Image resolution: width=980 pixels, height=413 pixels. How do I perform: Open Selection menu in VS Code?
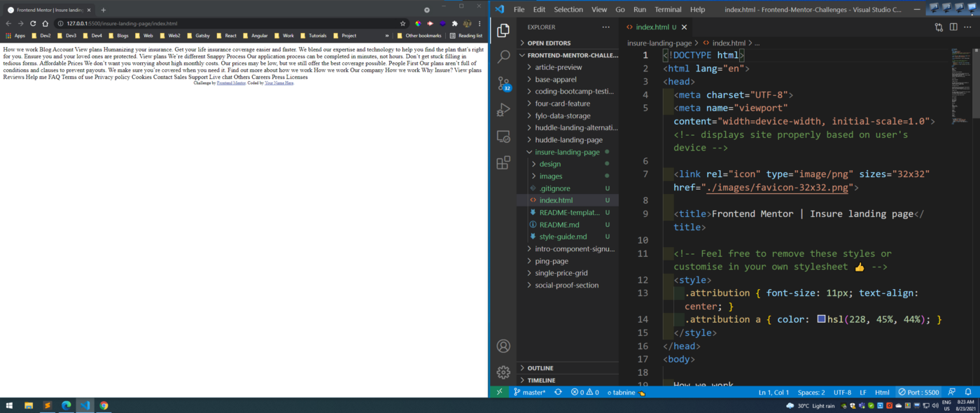568,10
